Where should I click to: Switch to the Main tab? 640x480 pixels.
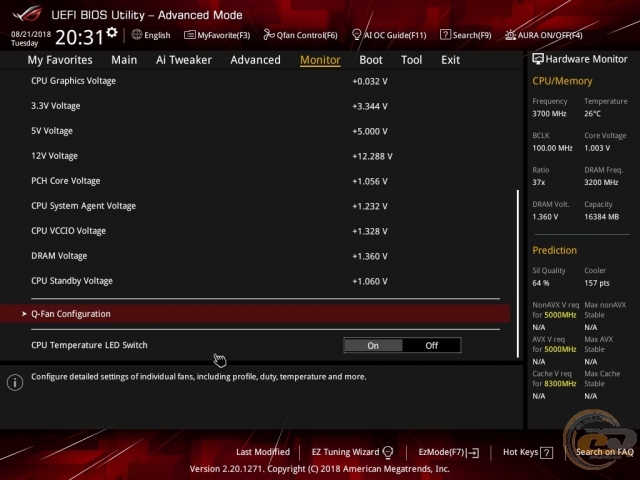[124, 60]
